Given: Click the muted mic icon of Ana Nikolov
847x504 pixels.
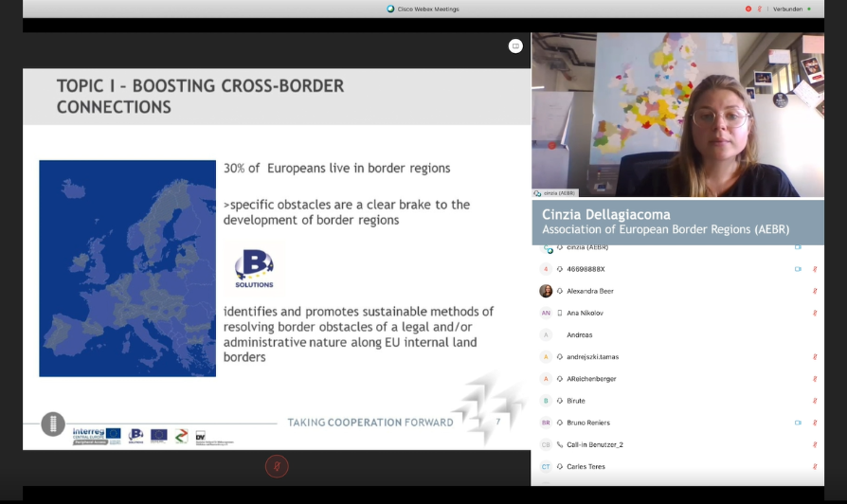Looking at the screenshot, I should [815, 313].
